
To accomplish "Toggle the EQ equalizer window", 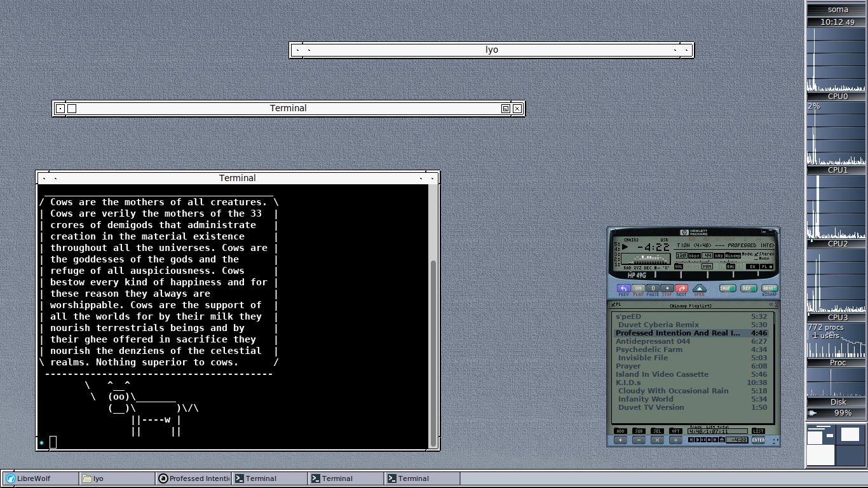I will (752, 267).
